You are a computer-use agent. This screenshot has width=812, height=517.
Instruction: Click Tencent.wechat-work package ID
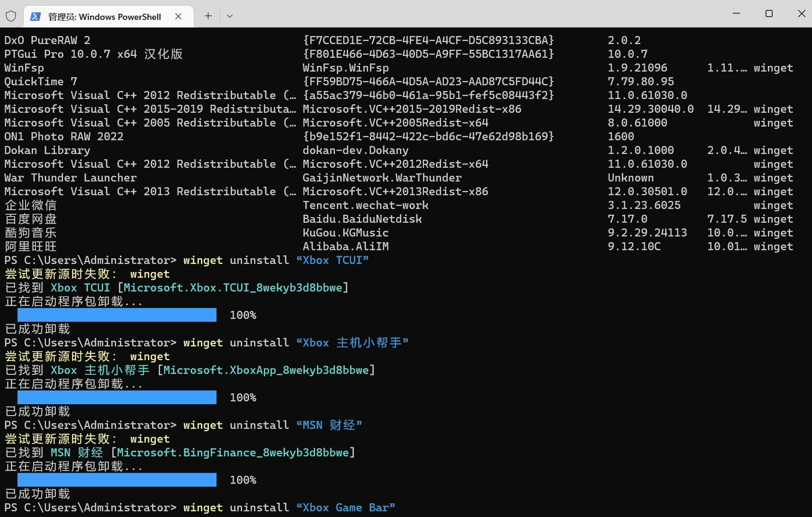(x=366, y=205)
